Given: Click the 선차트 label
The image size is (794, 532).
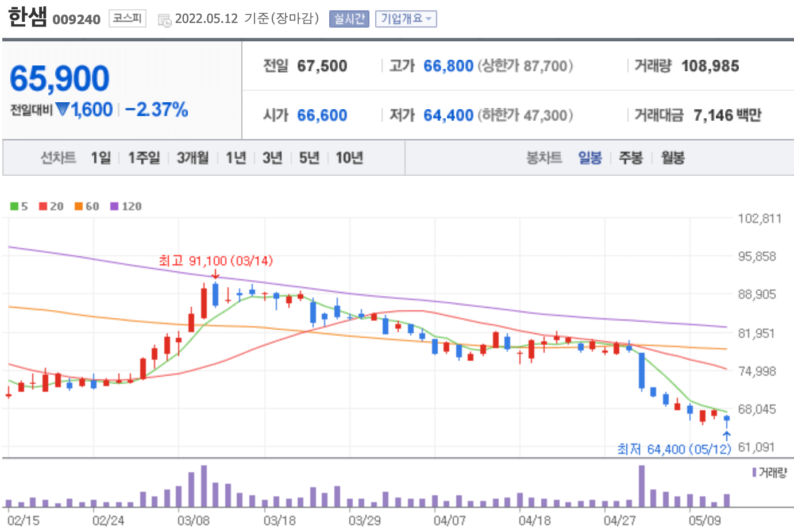Looking at the screenshot, I should tap(58, 157).
